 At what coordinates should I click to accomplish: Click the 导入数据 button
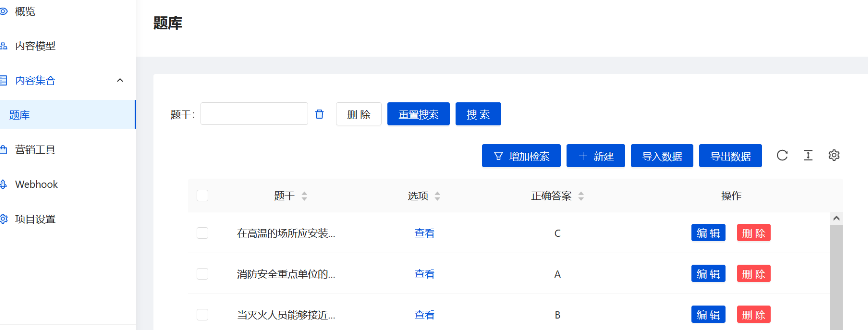coord(662,156)
